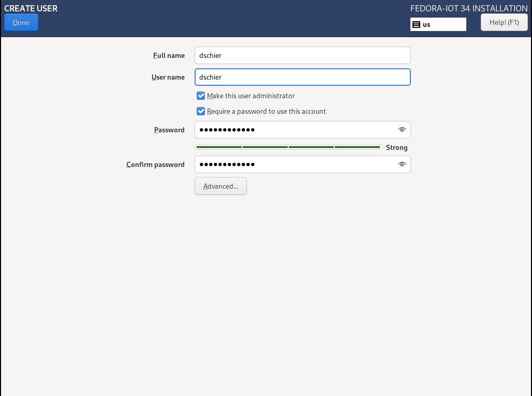
Task: Click the eye icon on Confirm password field
Action: (x=402, y=164)
